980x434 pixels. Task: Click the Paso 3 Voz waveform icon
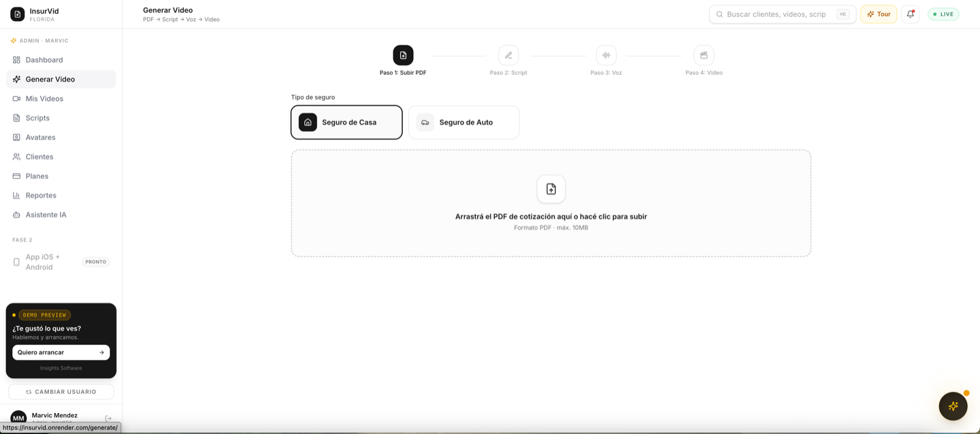[x=606, y=55]
